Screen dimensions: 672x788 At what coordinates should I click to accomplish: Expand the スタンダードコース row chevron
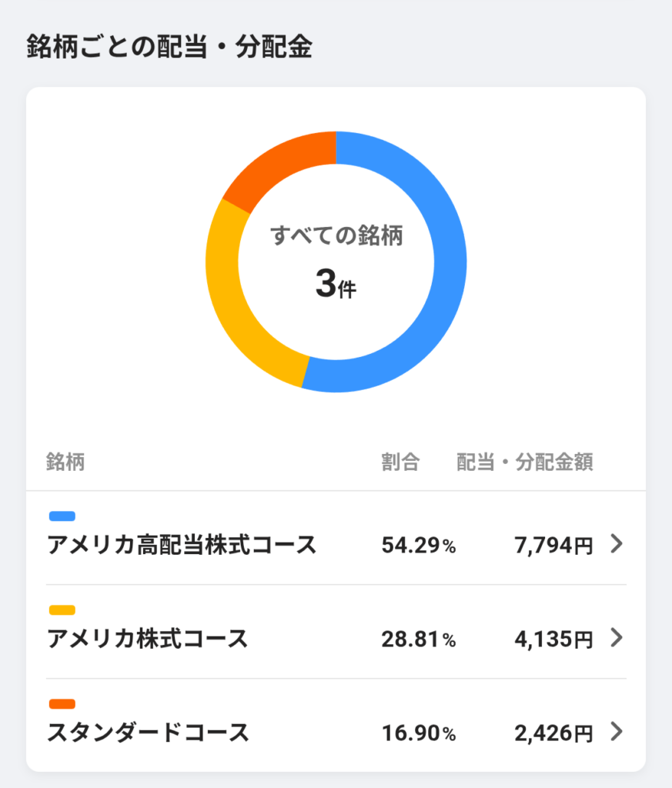616,732
